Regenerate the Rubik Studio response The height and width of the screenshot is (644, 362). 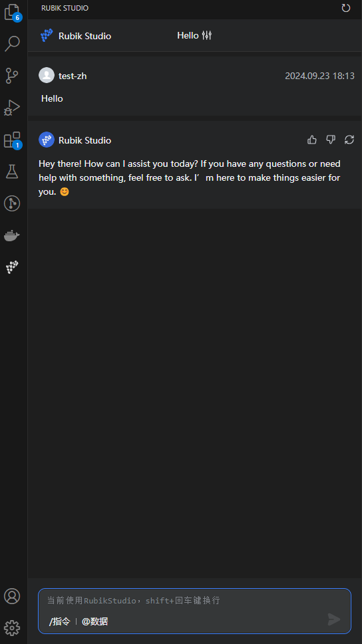(x=349, y=140)
